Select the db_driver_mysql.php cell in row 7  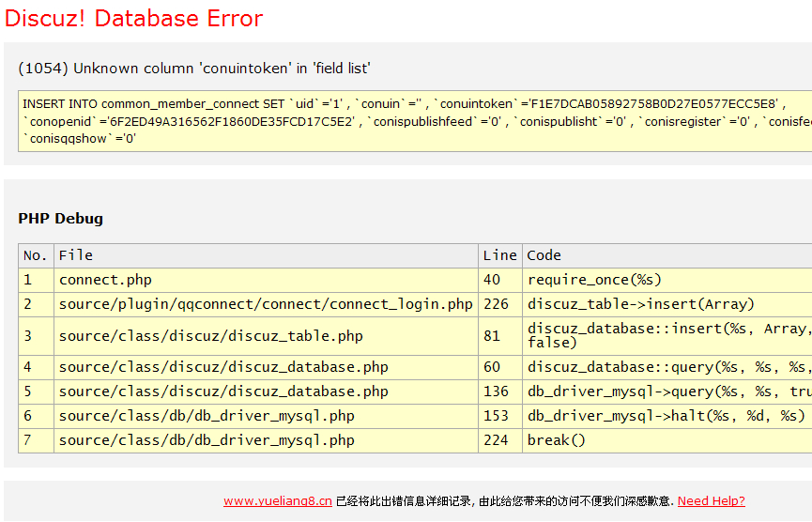coord(267,440)
